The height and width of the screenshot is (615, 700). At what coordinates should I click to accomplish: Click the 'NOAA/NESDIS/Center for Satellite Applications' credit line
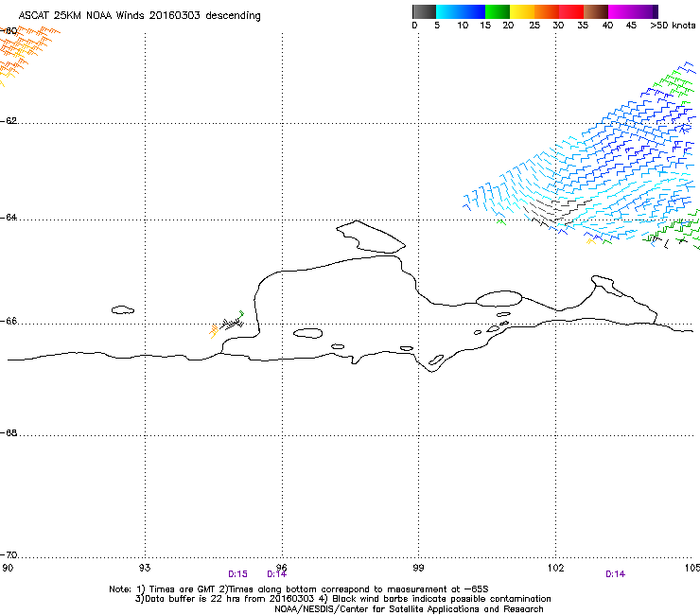click(x=409, y=609)
